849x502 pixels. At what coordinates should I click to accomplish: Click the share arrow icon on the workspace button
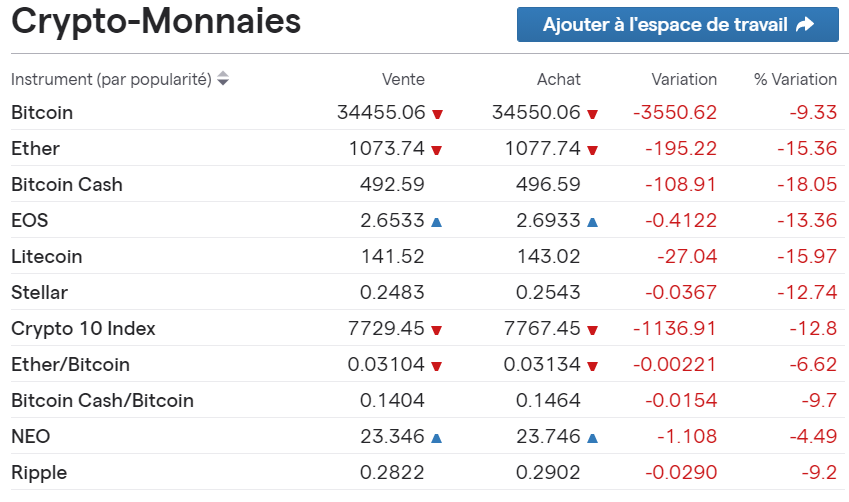805,25
